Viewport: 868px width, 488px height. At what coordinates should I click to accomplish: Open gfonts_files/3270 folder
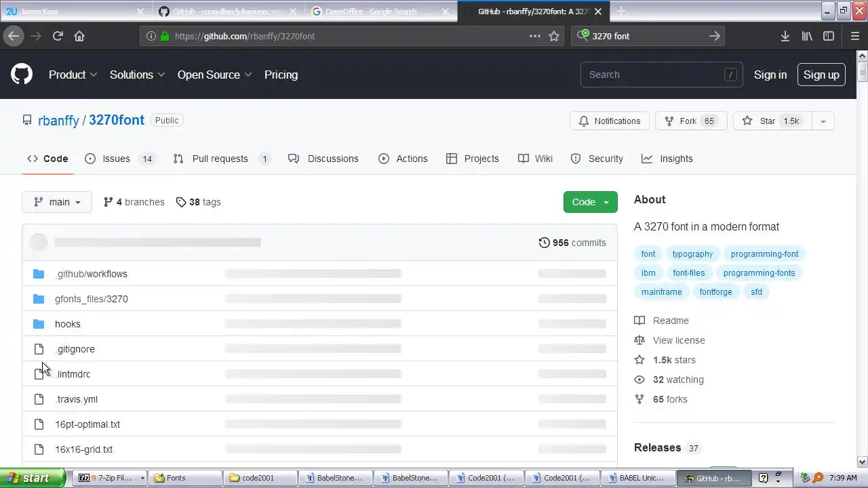click(91, 299)
